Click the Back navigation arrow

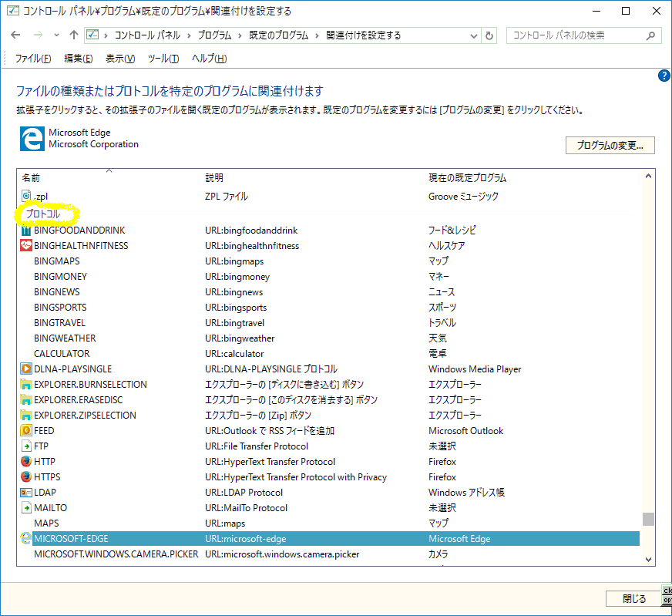click(15, 35)
